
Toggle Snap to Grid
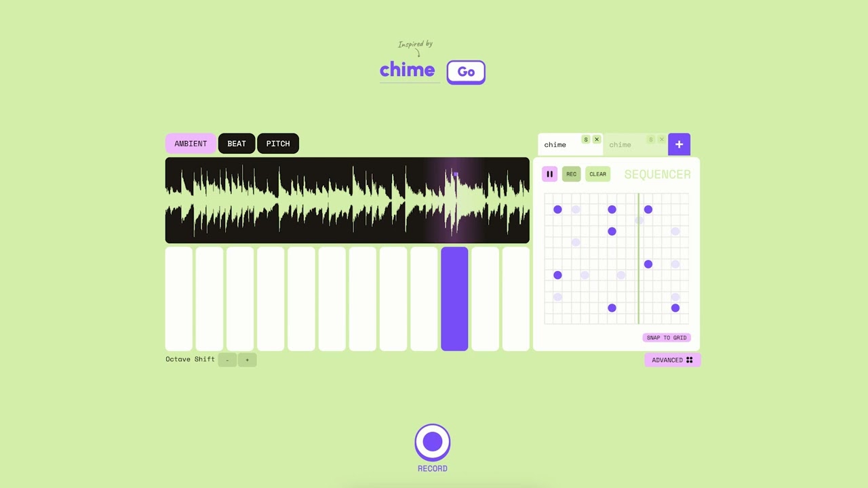pos(667,338)
